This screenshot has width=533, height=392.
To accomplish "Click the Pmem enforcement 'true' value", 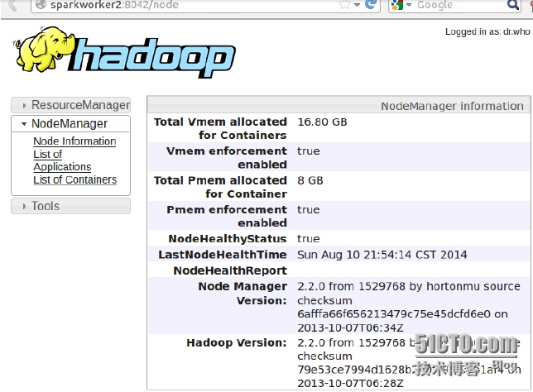I will click(x=309, y=209).
